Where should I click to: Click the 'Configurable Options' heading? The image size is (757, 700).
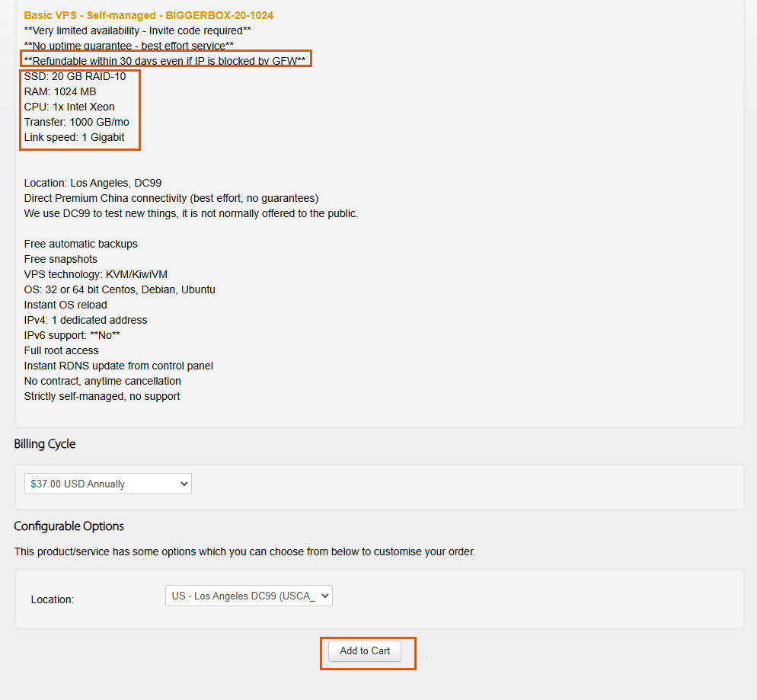tap(69, 526)
